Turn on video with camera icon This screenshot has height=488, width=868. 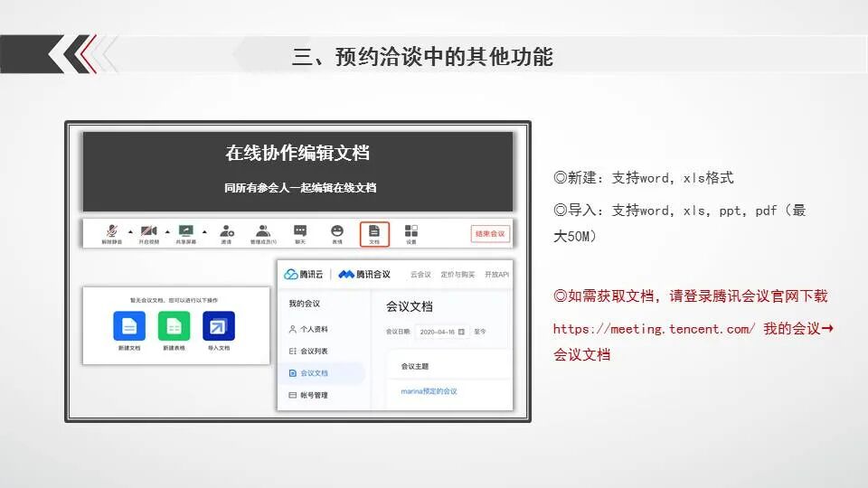[x=148, y=230]
